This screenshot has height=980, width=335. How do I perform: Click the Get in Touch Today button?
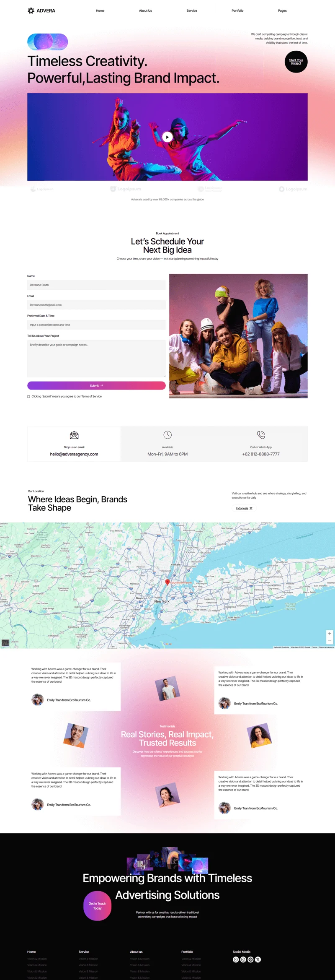(x=97, y=906)
